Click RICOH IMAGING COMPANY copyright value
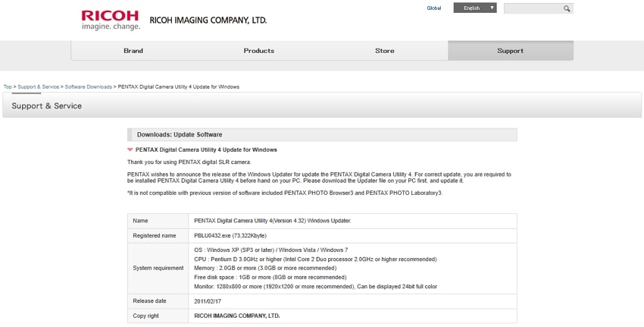644x327 pixels. point(237,316)
